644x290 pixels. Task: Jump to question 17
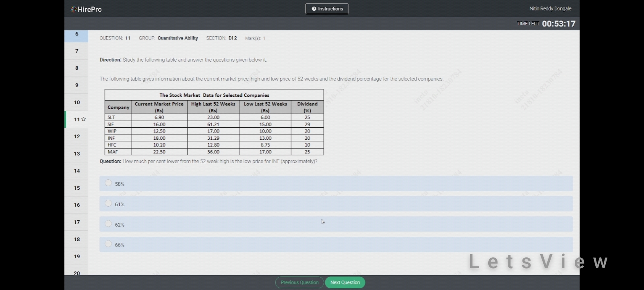pos(76,222)
